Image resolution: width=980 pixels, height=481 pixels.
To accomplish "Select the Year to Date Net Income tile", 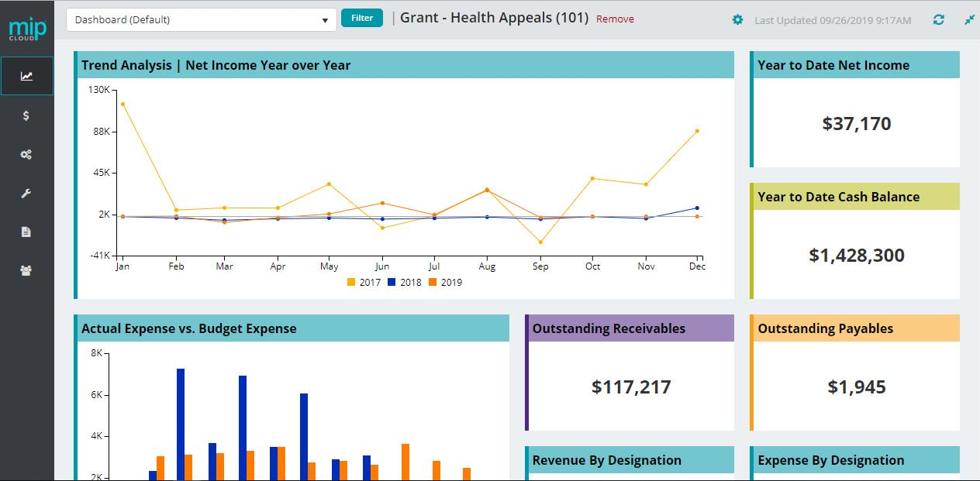I will [x=855, y=109].
